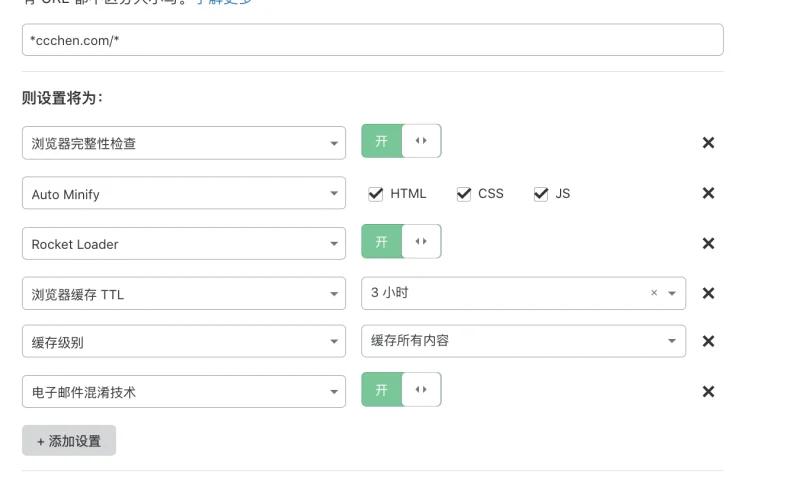Image resolution: width=800 pixels, height=480 pixels.
Task: Remove the 缓存级别 setting row
Action: click(708, 341)
